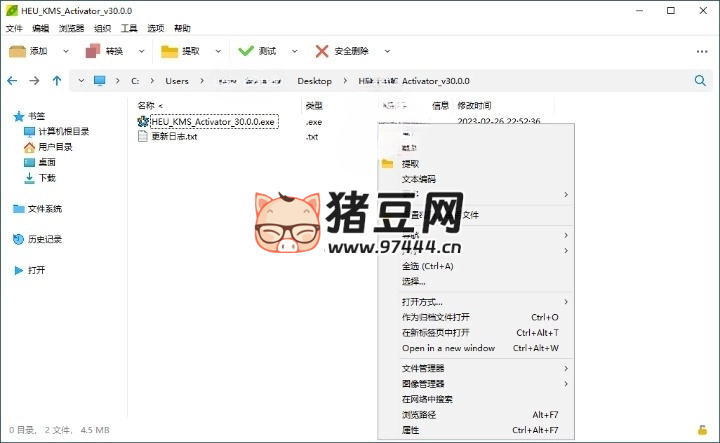This screenshot has width=720, height=443.
Task: Click the Activator_v30.0.0 breadcrumb segment
Action: click(x=414, y=81)
